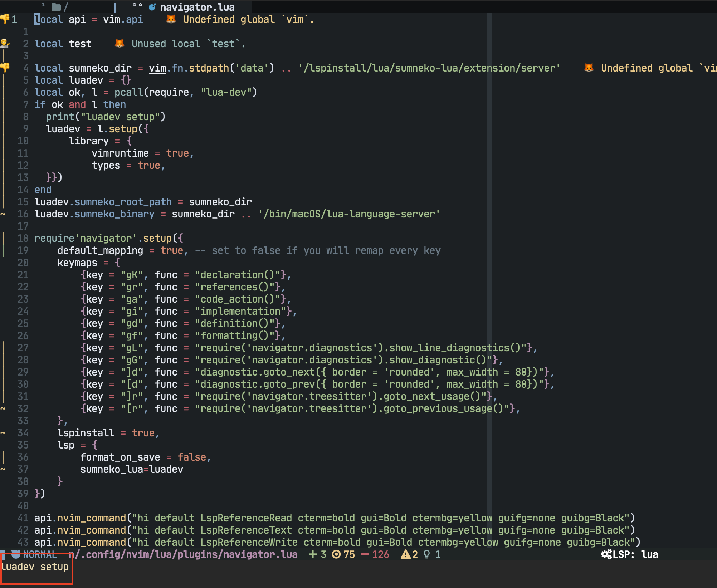Viewport: 717px width, 588px height.
Task: Click the "gf" key string on line 26
Action: tap(132, 335)
